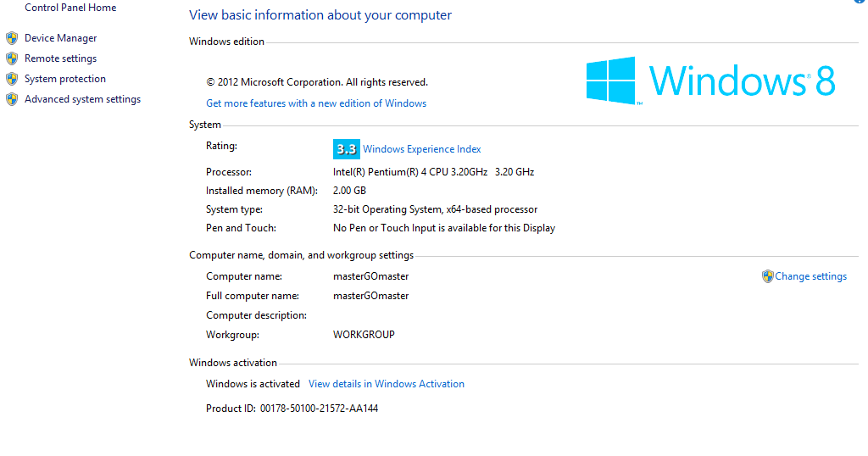Open System protection link
The height and width of the screenshot is (456, 868).
pyautogui.click(x=64, y=79)
